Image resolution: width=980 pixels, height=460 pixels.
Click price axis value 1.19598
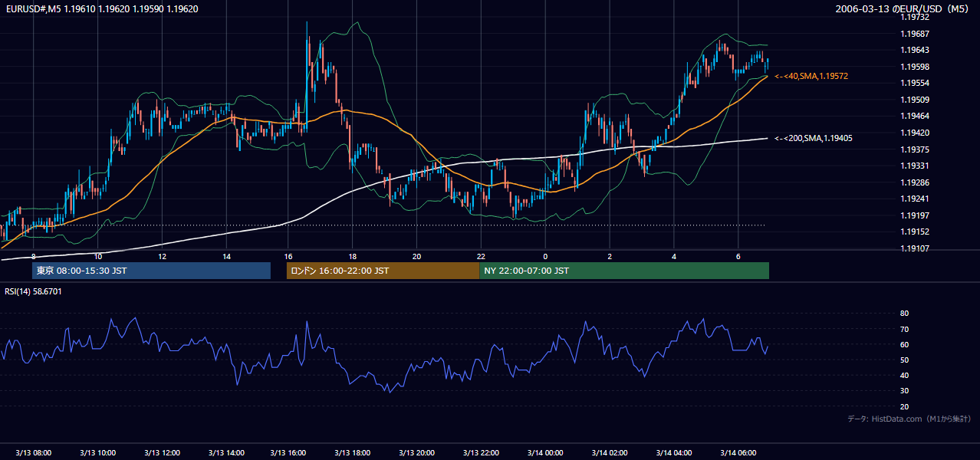[x=915, y=67]
